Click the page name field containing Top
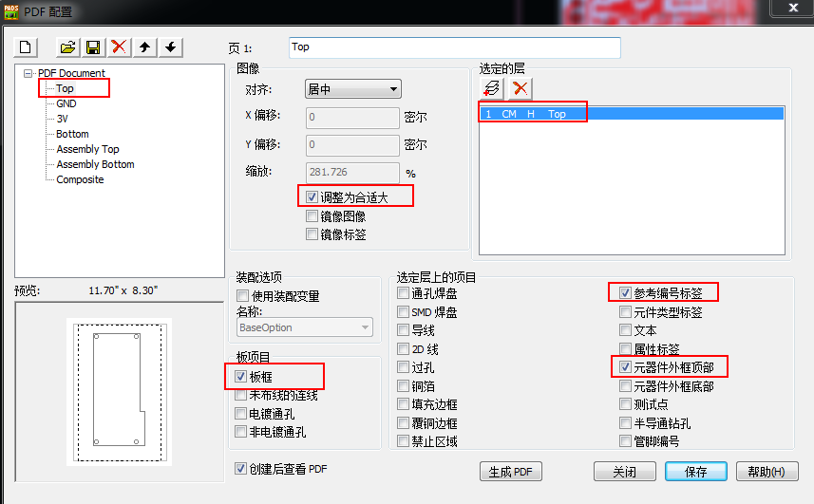Screen dimensions: 814x504 point(455,47)
